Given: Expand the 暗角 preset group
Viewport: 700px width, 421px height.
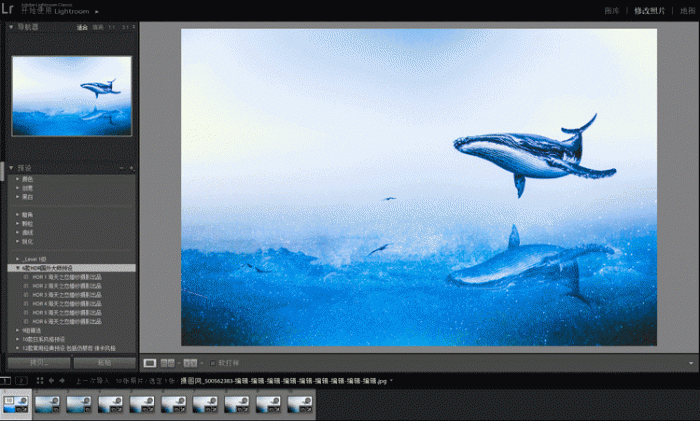Looking at the screenshot, I should (18, 215).
